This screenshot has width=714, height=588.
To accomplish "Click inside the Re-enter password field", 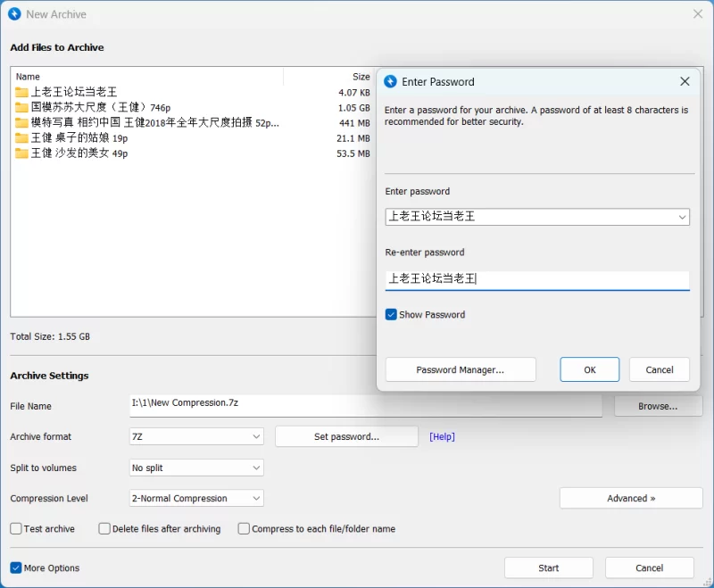I will (537, 280).
